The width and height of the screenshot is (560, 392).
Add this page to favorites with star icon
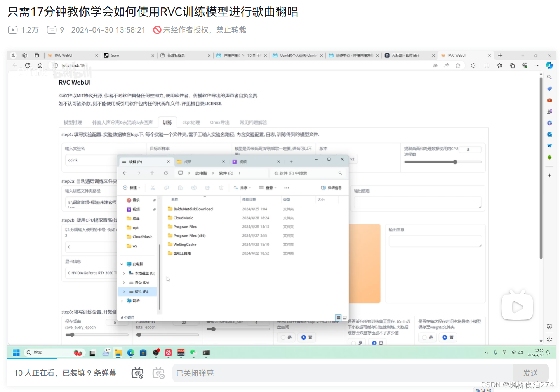tap(458, 66)
